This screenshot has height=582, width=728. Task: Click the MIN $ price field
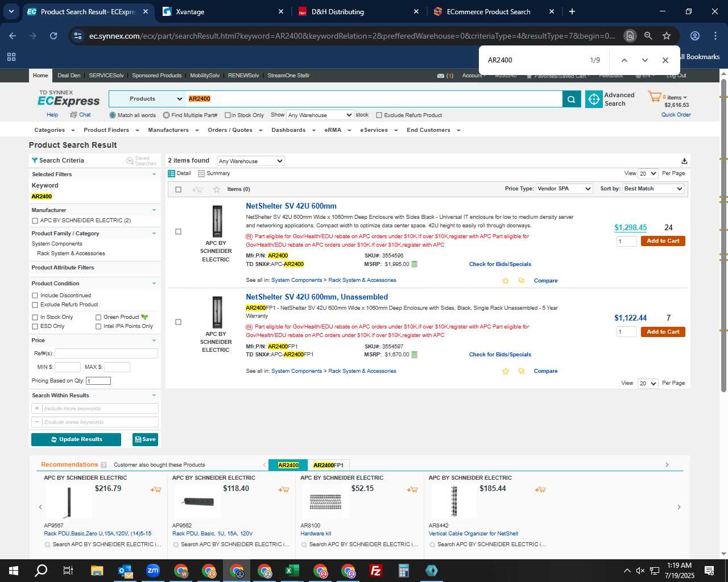click(67, 367)
